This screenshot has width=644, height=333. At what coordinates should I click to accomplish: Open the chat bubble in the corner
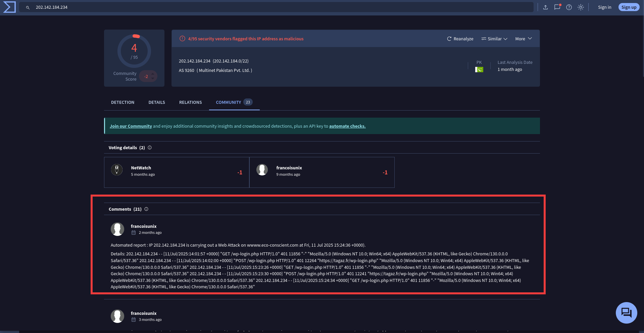[626, 313]
